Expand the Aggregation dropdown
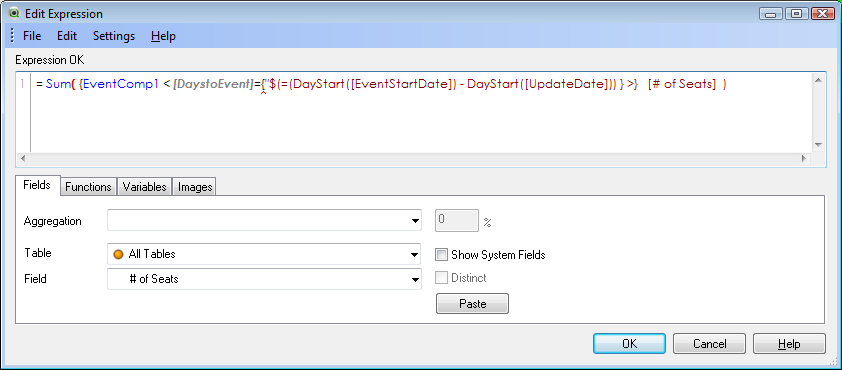Viewport: 842px width, 370px height. [415, 221]
